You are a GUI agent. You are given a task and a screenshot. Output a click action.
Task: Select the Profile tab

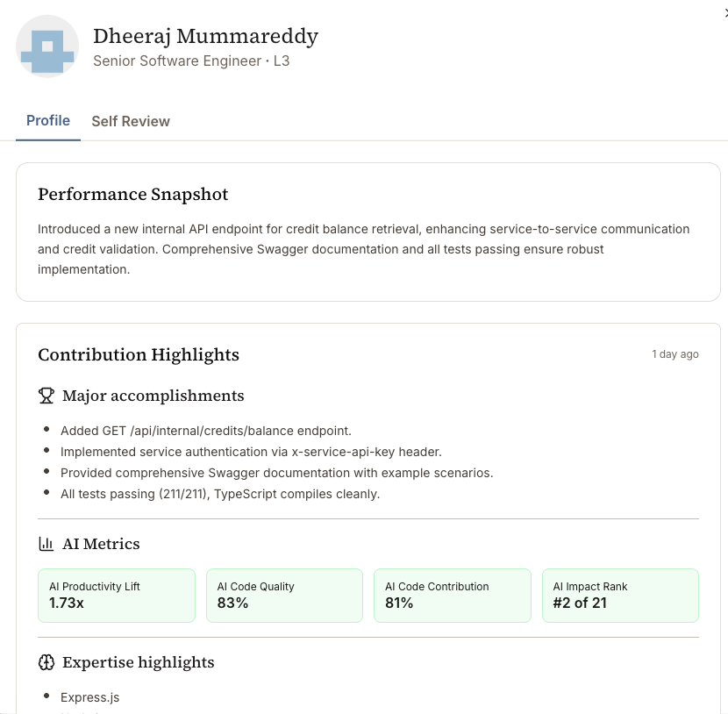click(x=48, y=121)
